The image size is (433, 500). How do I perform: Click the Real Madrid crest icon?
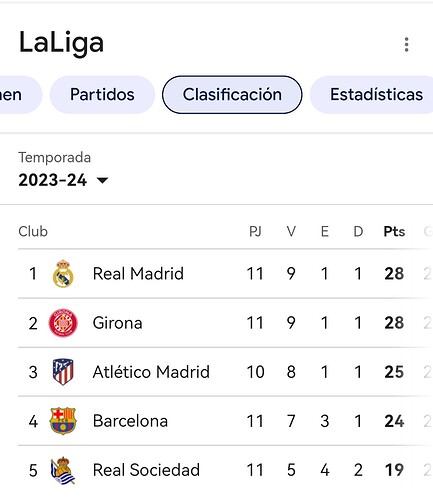coord(63,274)
